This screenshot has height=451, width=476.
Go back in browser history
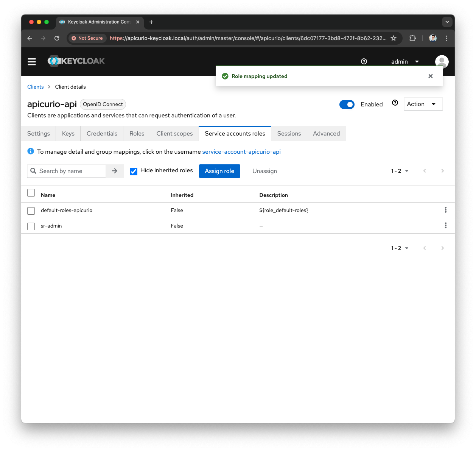[30, 38]
